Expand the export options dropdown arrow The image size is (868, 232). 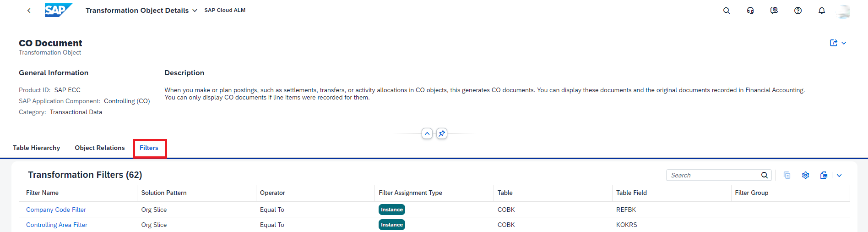coord(839,175)
